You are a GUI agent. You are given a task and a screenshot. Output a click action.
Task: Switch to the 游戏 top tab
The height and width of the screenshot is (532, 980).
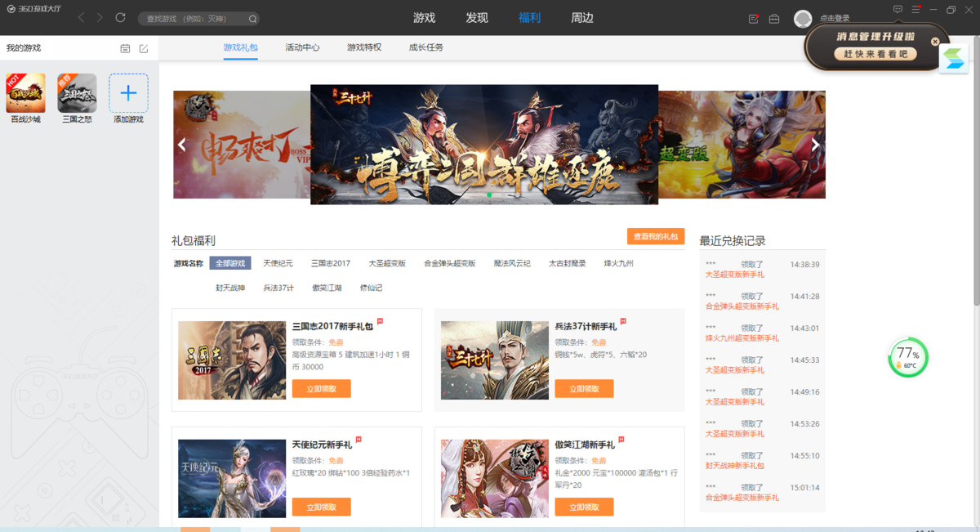(425, 18)
